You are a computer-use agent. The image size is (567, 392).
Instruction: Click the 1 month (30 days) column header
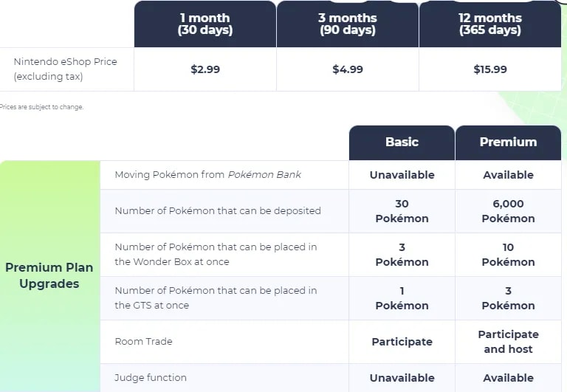click(205, 24)
